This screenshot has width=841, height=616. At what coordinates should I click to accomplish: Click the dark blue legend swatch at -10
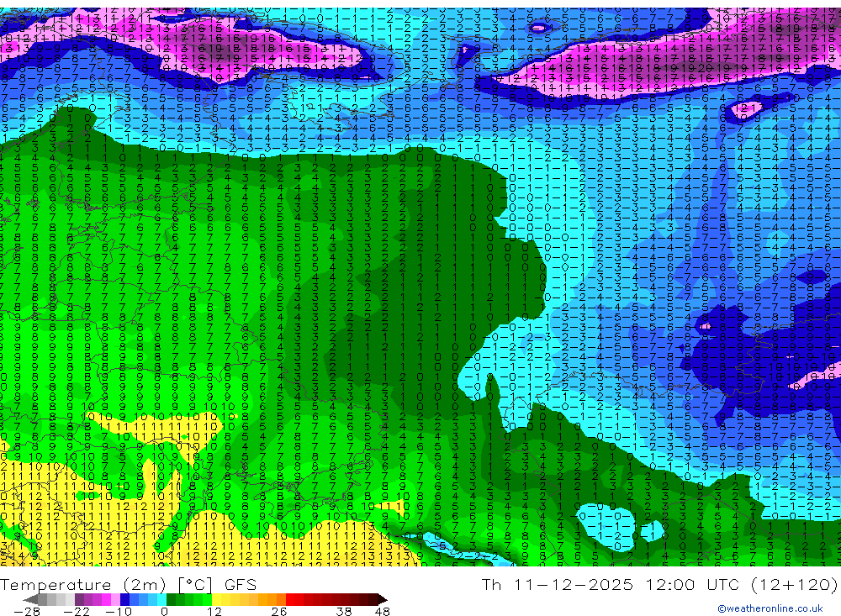tap(125, 599)
